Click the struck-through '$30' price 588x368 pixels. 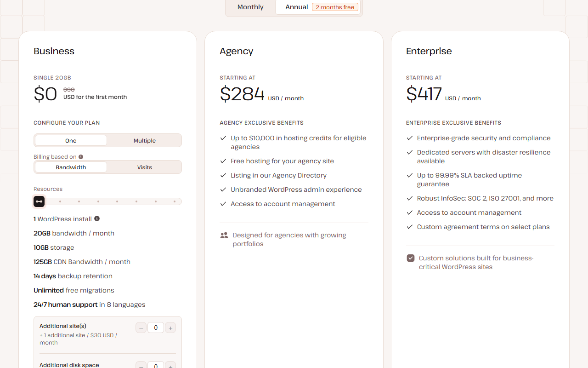[x=69, y=90]
